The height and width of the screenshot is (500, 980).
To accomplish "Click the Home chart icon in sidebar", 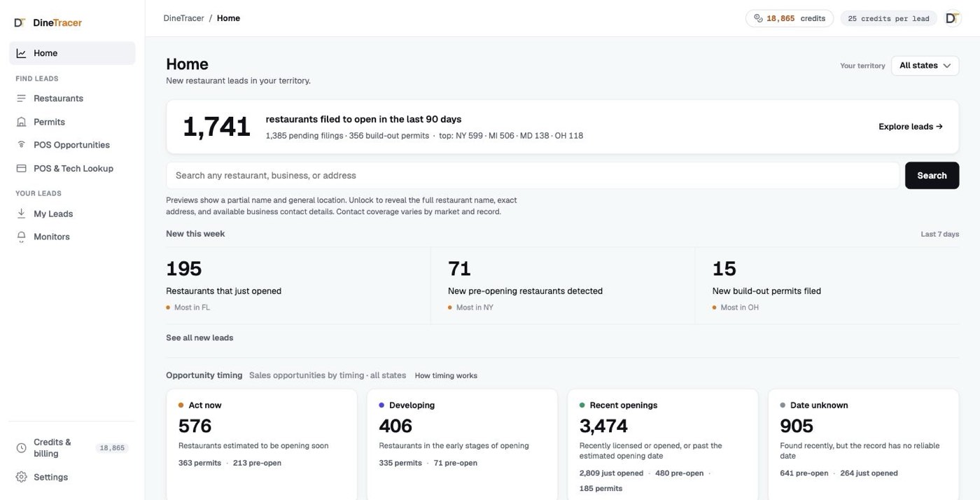I will [x=21, y=53].
